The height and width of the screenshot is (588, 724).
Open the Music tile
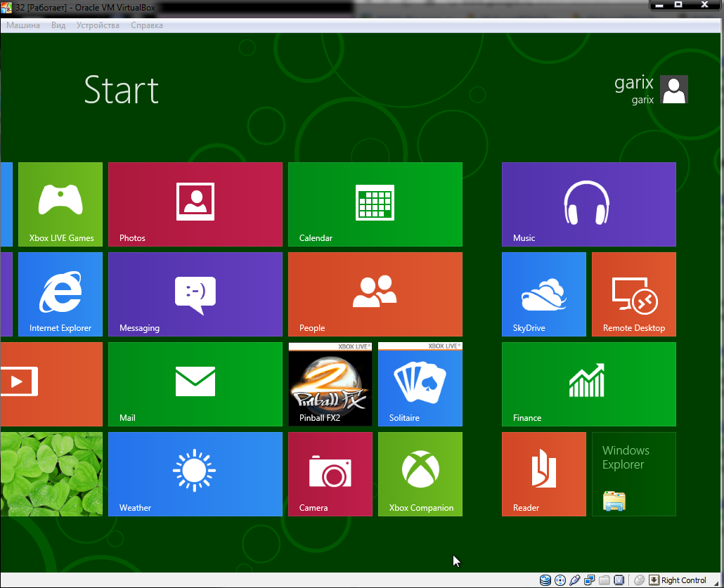(589, 204)
